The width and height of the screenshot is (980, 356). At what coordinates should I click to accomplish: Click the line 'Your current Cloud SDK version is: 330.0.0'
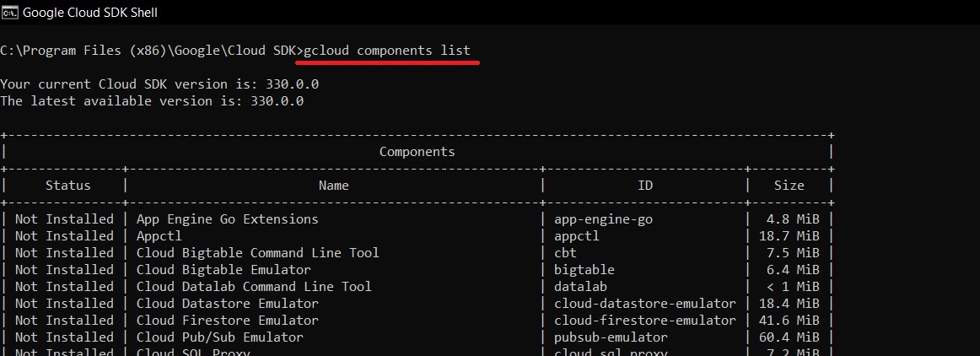point(160,84)
